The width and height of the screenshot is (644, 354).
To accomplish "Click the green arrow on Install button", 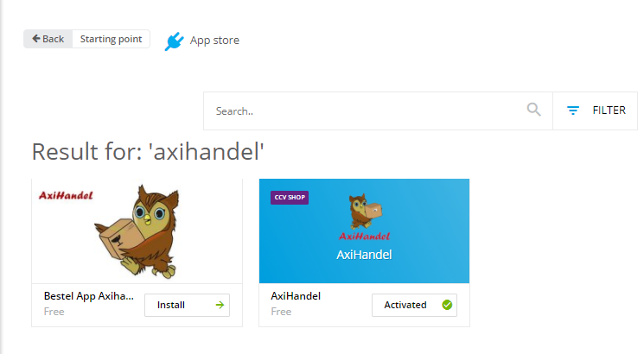I will point(220,305).
